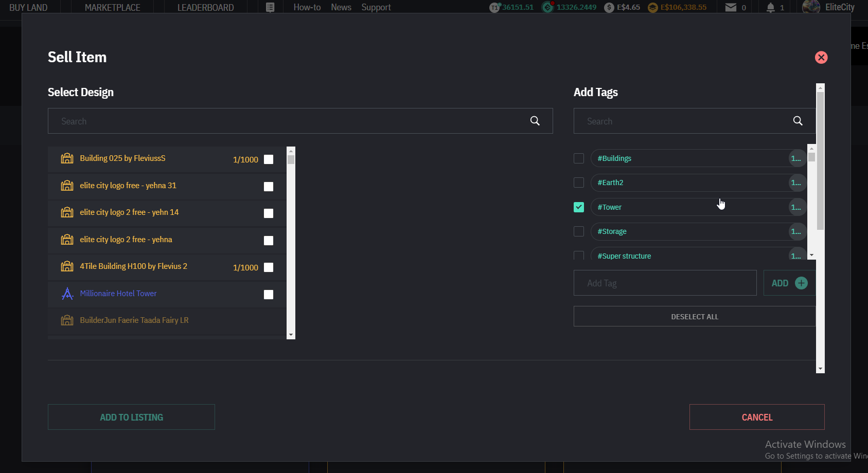Open the MARKETPLACE menu
Screen dimensions: 868x473
(112, 7)
